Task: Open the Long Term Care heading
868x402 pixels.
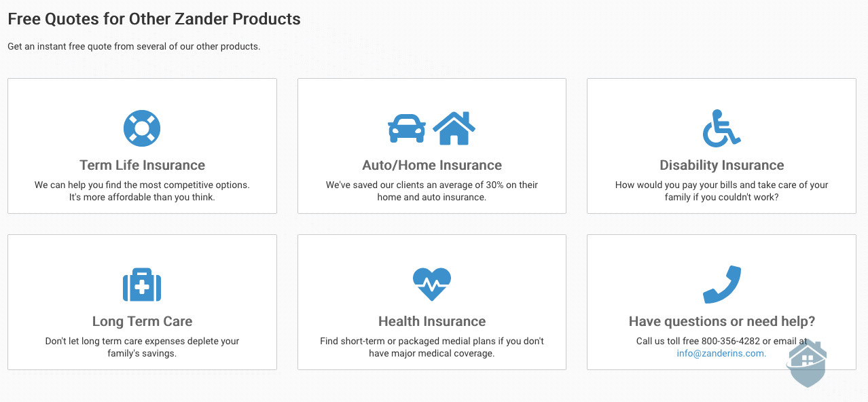Action: coord(142,321)
